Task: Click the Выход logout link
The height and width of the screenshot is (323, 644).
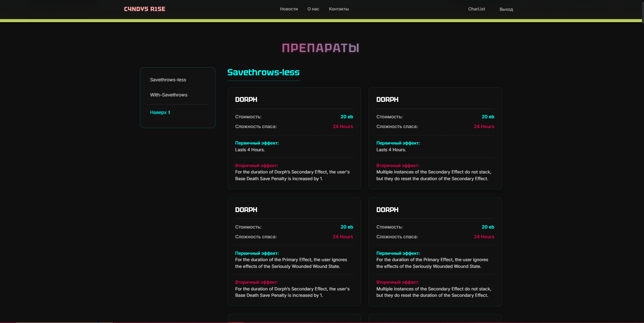Action: tap(506, 9)
